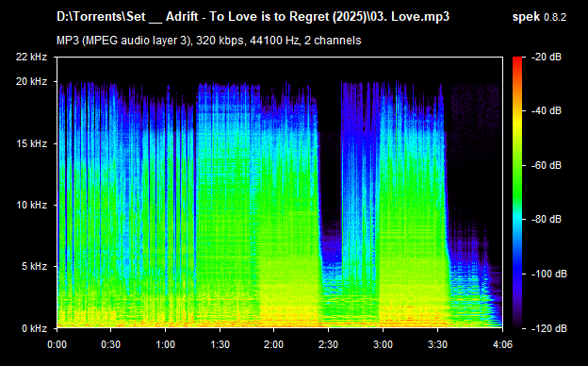Click the 0:30 time axis label

click(110, 344)
